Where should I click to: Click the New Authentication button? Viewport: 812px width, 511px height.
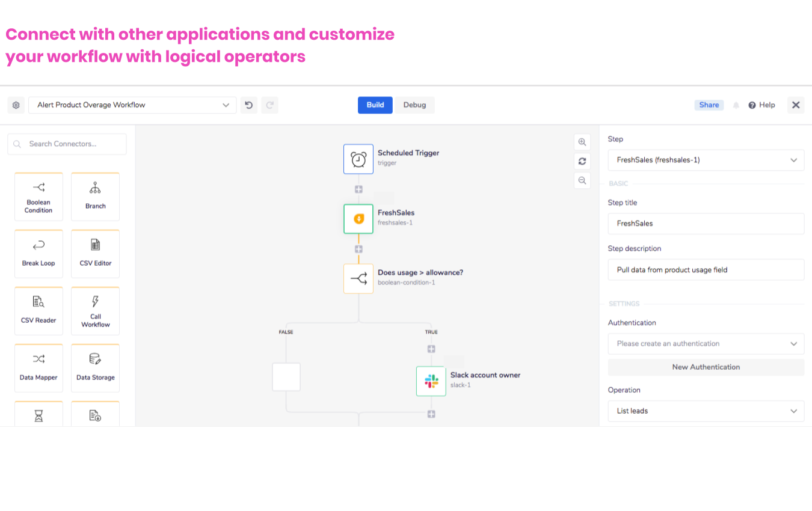(706, 367)
